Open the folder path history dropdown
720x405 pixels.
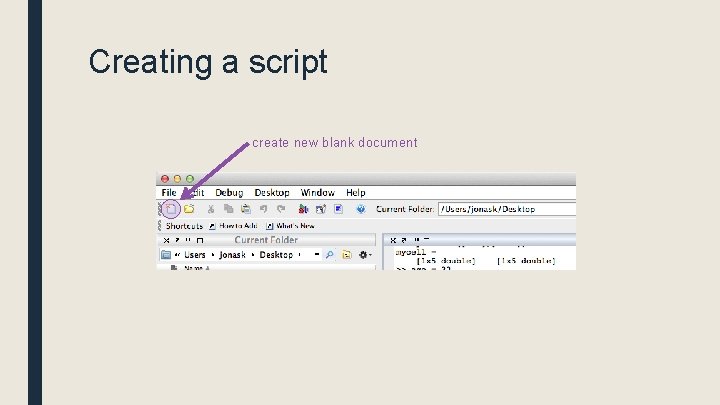click(316, 254)
